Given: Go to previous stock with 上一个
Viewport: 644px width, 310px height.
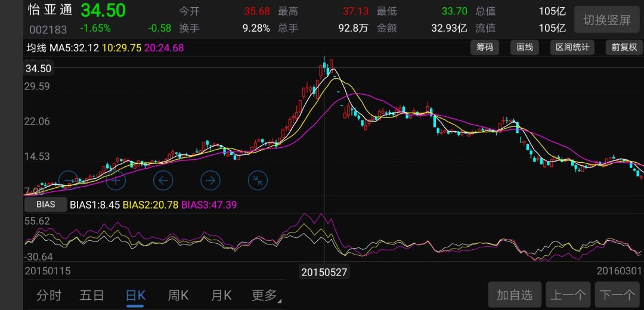Looking at the screenshot, I should (x=568, y=295).
